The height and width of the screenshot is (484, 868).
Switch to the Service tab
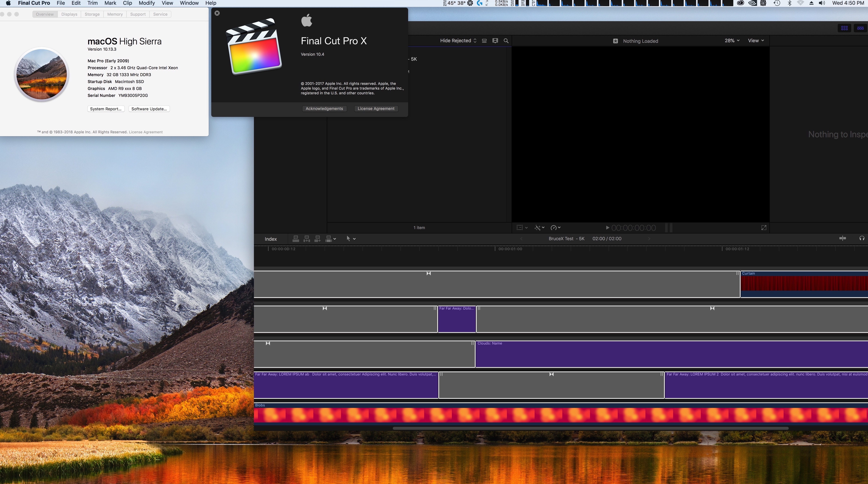[160, 14]
